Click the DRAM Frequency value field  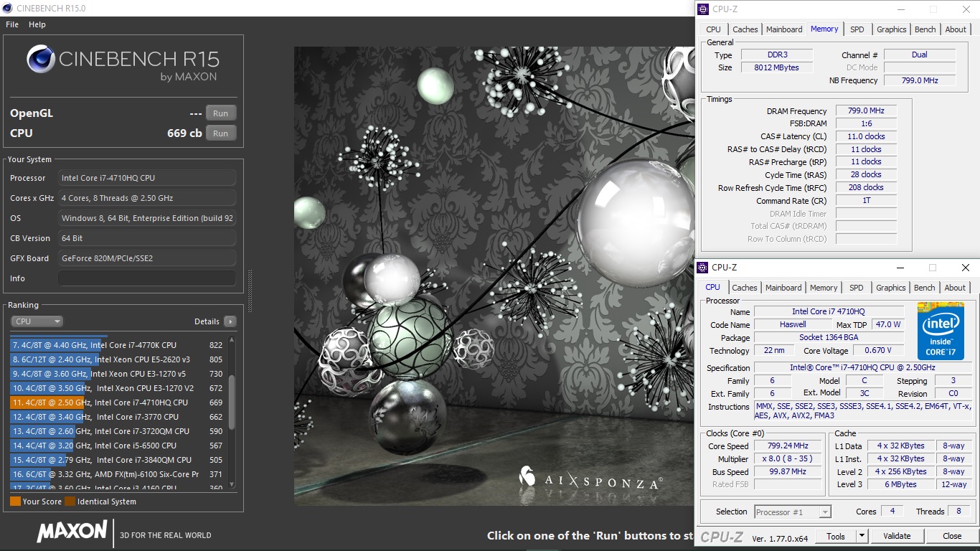(867, 111)
